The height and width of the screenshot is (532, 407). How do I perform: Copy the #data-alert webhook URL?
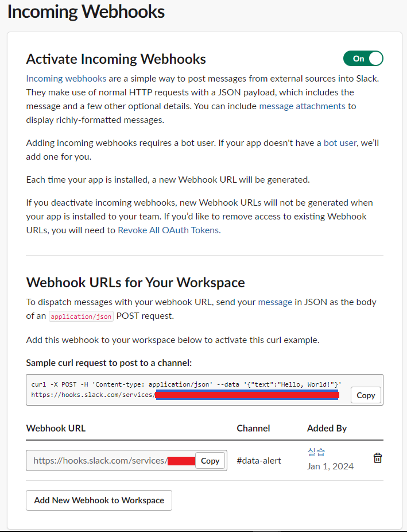tap(210, 460)
